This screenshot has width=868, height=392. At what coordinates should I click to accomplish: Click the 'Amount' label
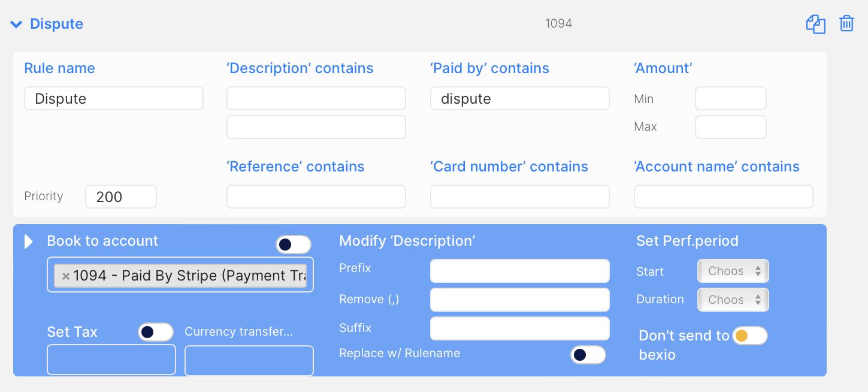click(x=663, y=68)
